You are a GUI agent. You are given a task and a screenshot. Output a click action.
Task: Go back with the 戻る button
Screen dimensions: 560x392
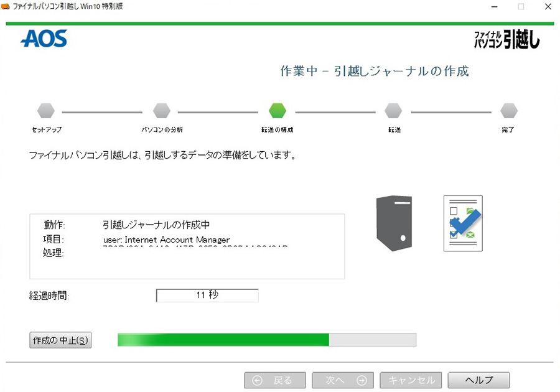275,380
